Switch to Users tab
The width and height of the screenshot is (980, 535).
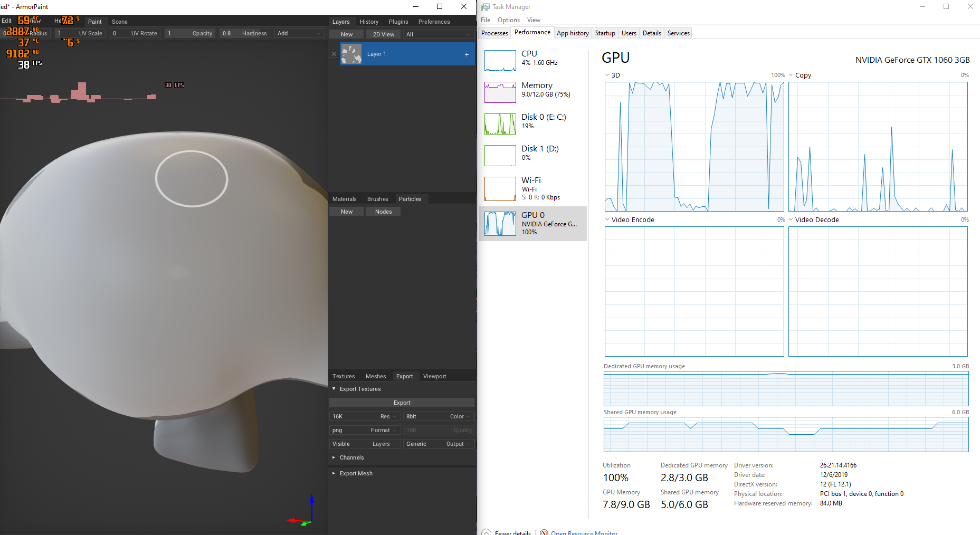click(x=629, y=33)
